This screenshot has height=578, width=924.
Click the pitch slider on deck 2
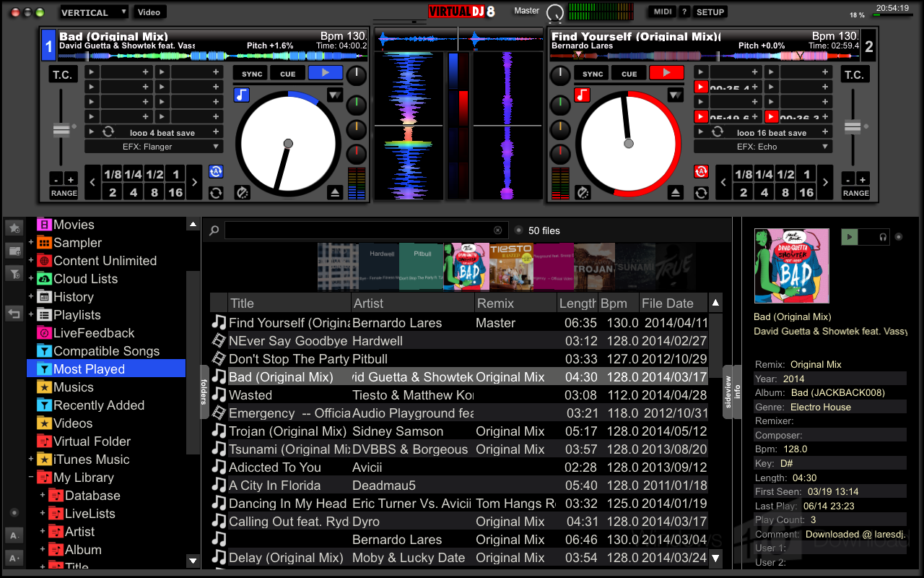pos(853,128)
